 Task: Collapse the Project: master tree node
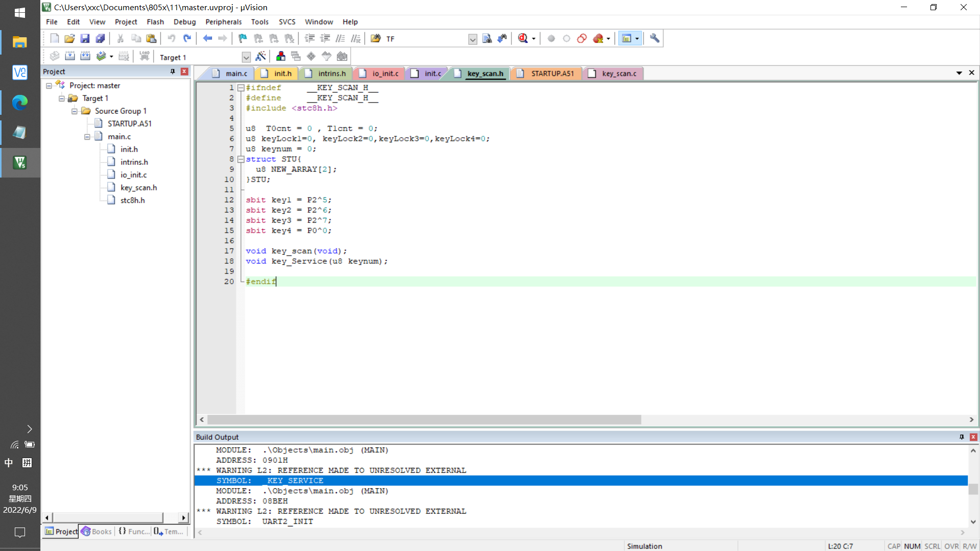[49, 86]
